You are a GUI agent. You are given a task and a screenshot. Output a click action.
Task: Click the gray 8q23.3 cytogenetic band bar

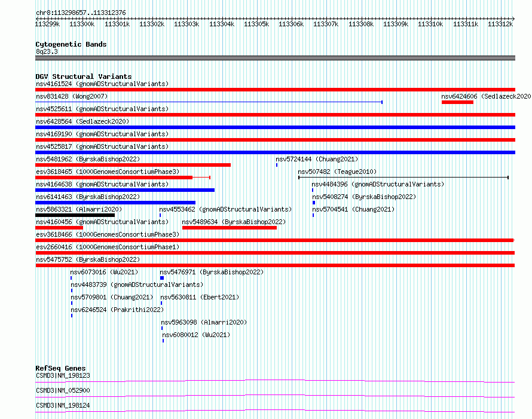275,58
